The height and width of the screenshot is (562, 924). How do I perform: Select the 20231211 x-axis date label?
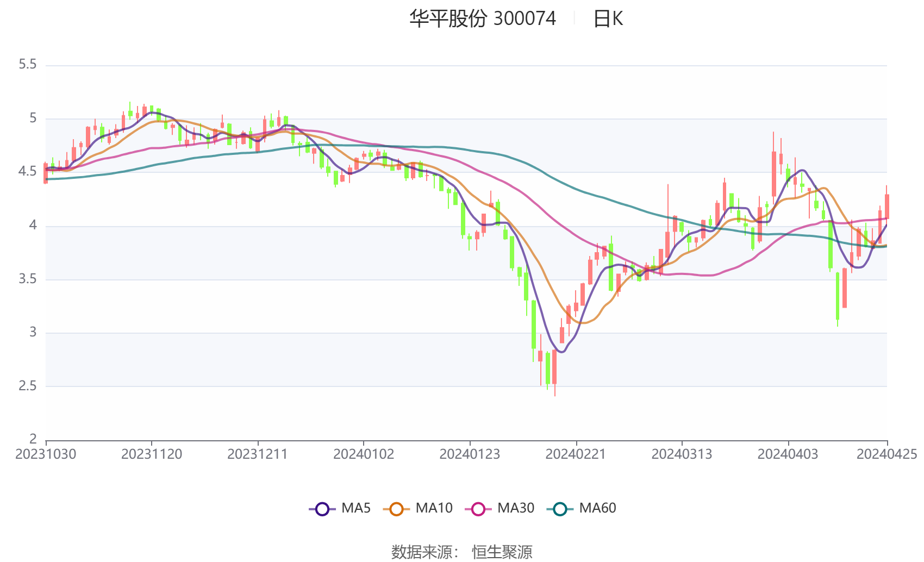pos(258,454)
